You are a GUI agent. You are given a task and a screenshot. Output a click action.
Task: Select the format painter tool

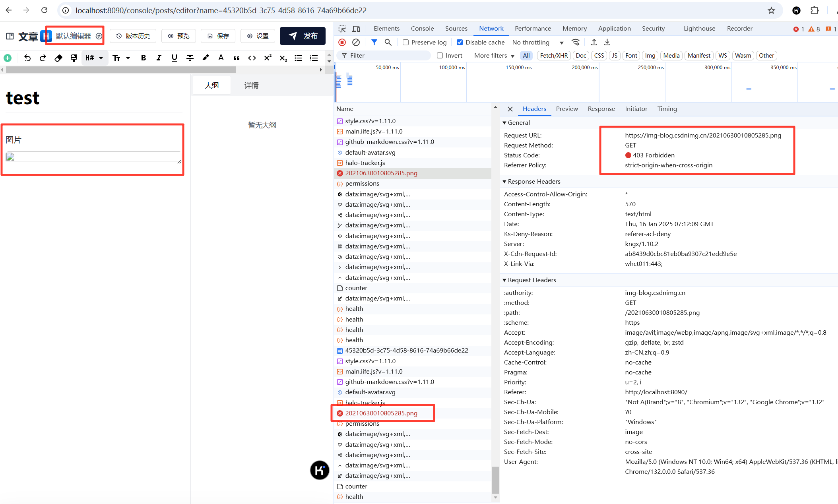coord(74,58)
